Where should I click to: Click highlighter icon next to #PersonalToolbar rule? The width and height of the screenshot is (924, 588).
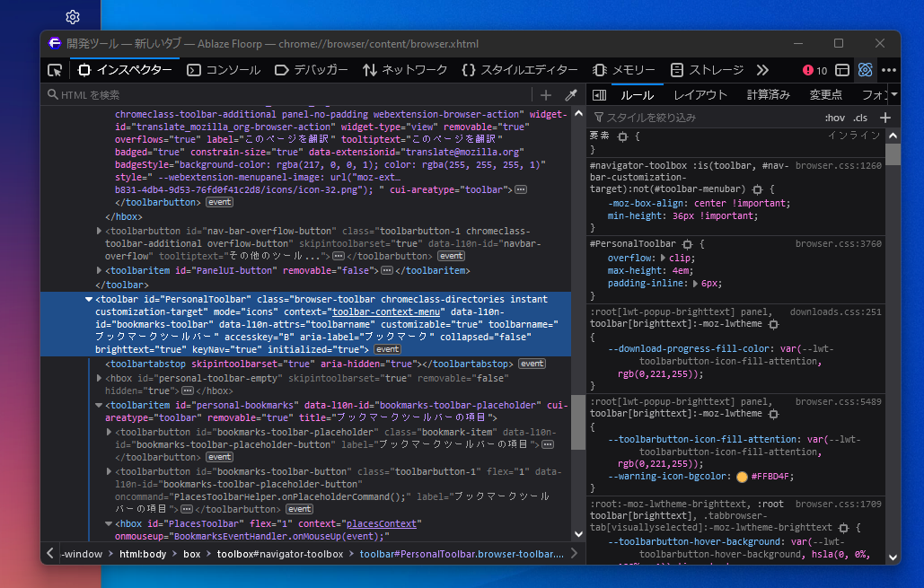687,244
